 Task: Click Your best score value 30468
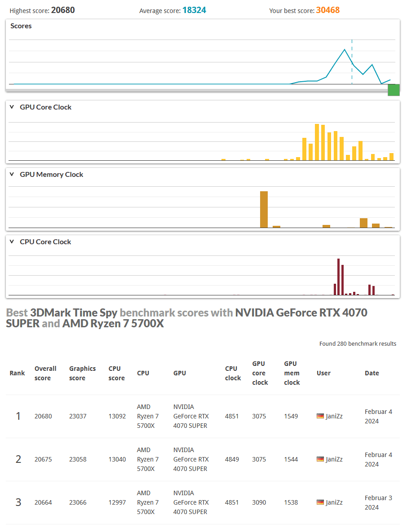pos(328,10)
